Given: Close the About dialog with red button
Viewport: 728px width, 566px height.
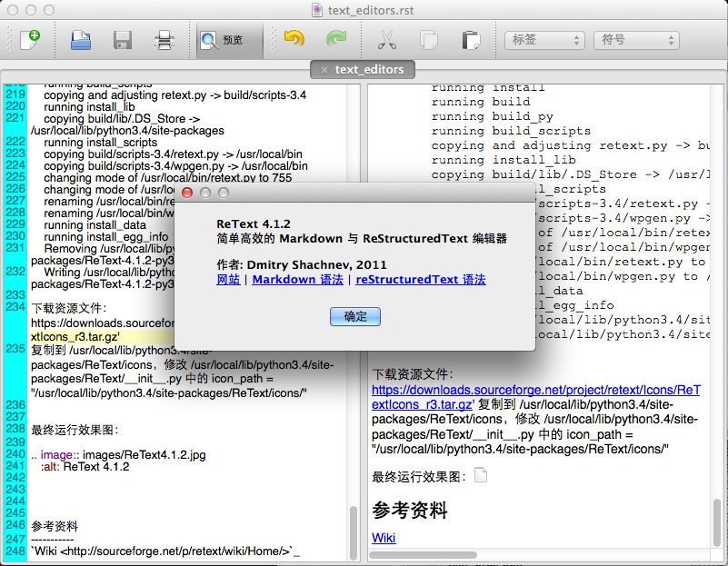Looking at the screenshot, I should point(187,193).
